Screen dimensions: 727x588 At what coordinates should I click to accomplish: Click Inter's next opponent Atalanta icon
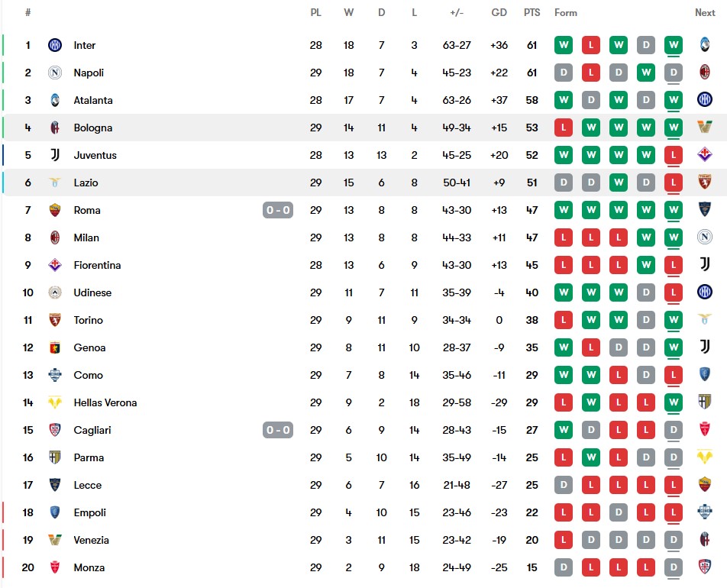click(x=705, y=44)
